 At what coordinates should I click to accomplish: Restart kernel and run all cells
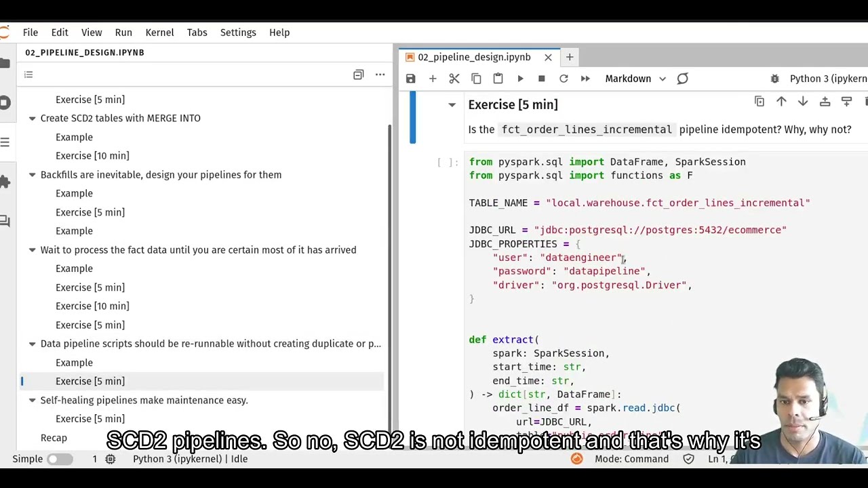585,79
